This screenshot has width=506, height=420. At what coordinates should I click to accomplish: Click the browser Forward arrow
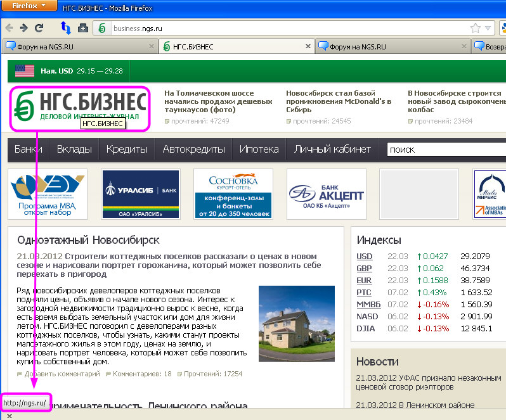pyautogui.click(x=23, y=28)
